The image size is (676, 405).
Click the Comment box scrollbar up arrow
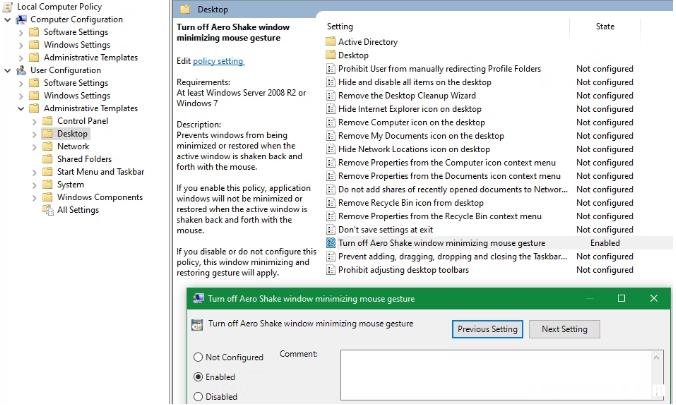click(x=657, y=357)
